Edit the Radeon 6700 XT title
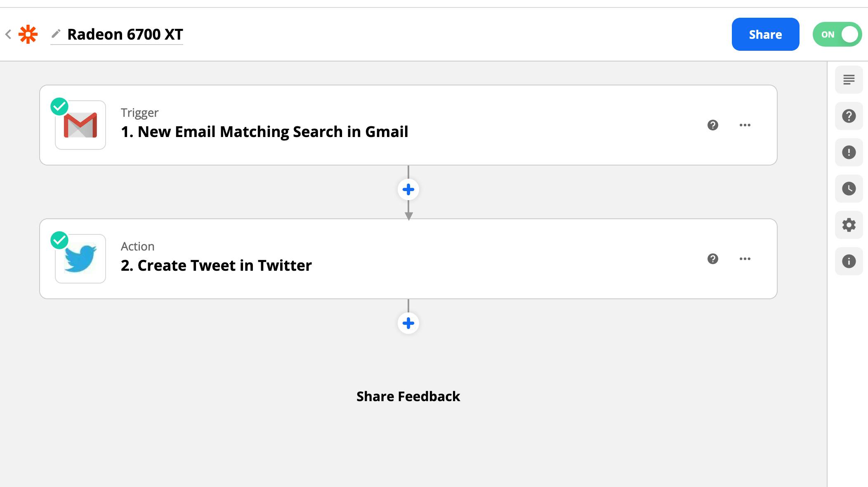This screenshot has height=487, width=868. coord(125,34)
